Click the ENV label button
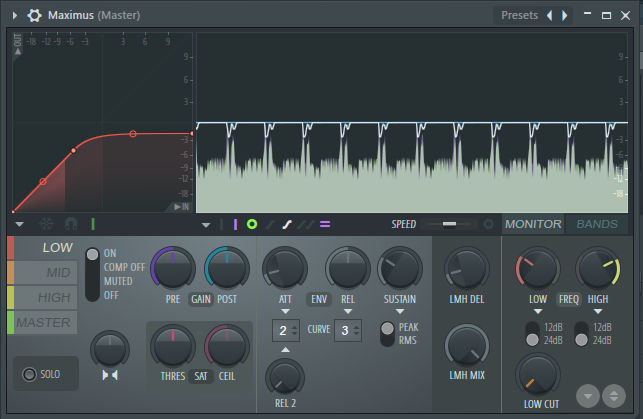This screenshot has width=643, height=419. [x=319, y=299]
